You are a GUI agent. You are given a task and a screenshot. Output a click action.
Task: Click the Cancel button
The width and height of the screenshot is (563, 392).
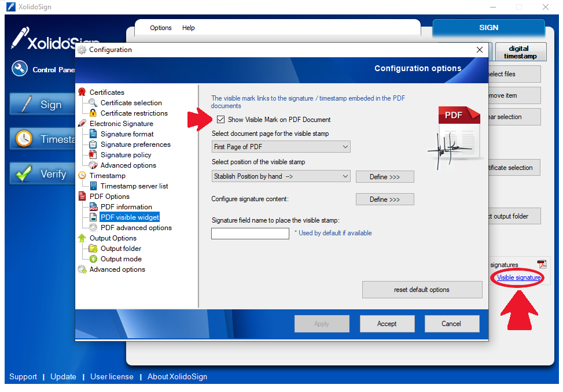coord(452,324)
